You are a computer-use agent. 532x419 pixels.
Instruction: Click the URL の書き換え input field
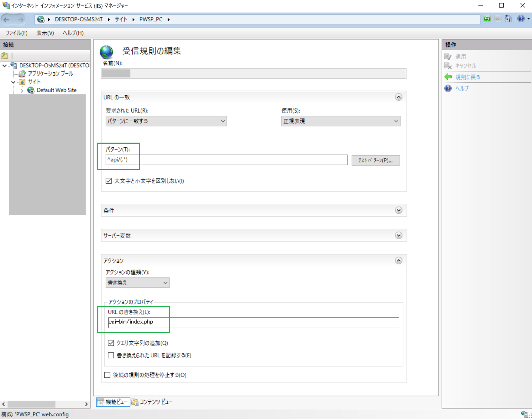click(253, 322)
